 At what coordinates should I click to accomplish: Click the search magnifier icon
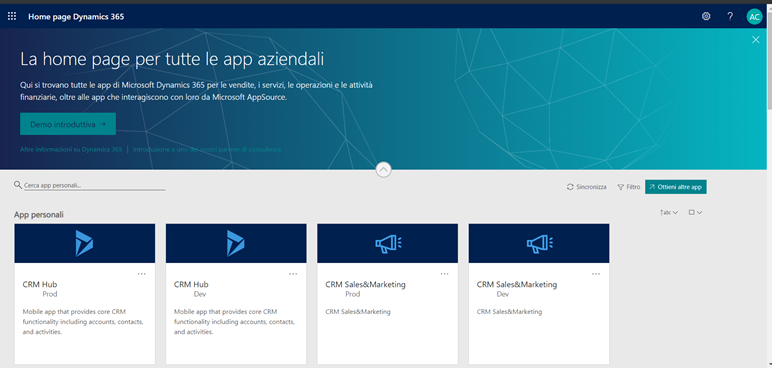[18, 185]
